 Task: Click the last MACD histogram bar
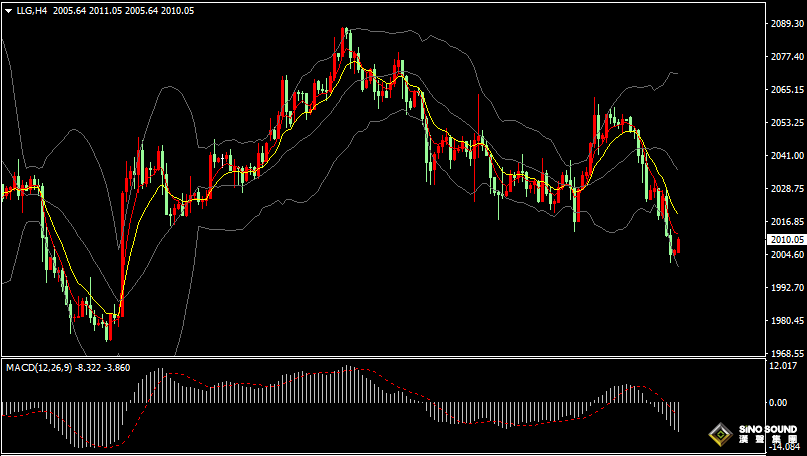click(x=678, y=417)
